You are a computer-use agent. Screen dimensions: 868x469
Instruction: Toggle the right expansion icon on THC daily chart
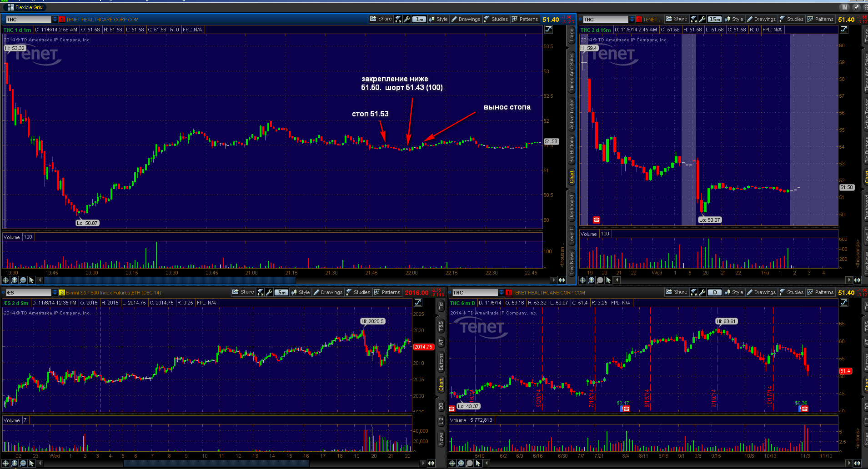(844, 303)
